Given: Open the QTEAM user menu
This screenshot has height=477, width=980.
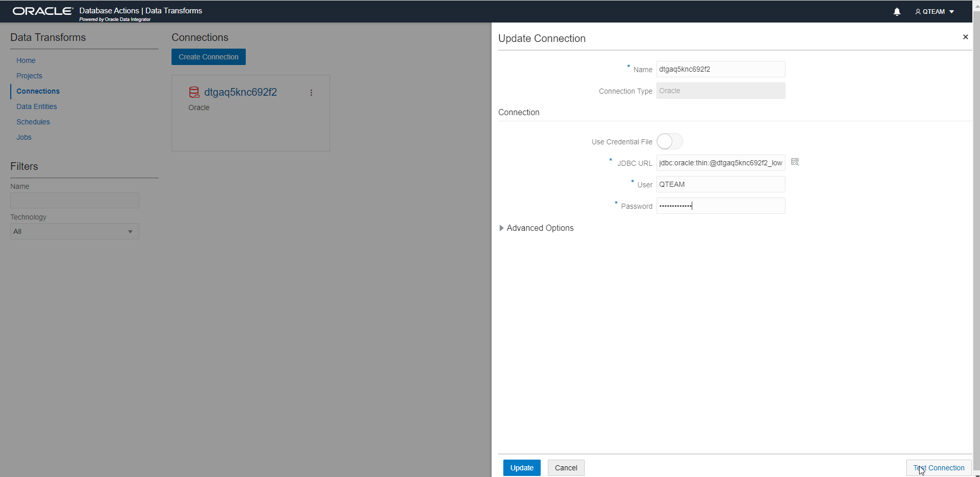Looking at the screenshot, I should point(934,11).
